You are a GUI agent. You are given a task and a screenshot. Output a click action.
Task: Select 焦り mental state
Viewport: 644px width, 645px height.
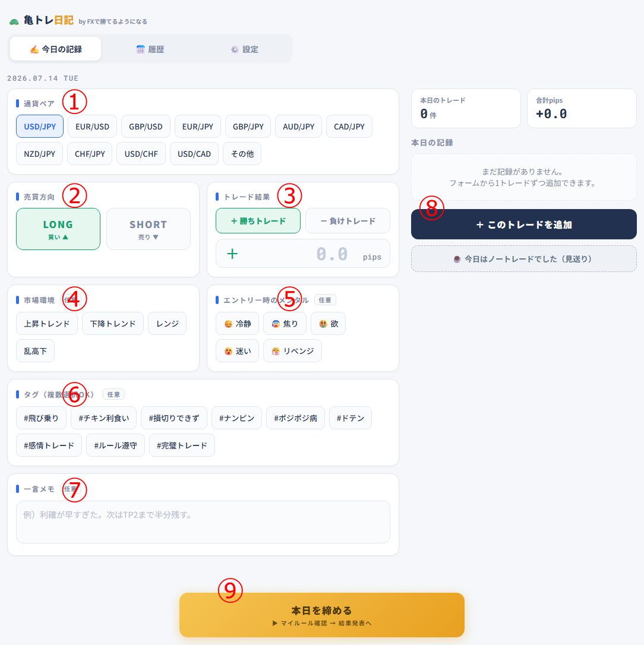point(285,323)
